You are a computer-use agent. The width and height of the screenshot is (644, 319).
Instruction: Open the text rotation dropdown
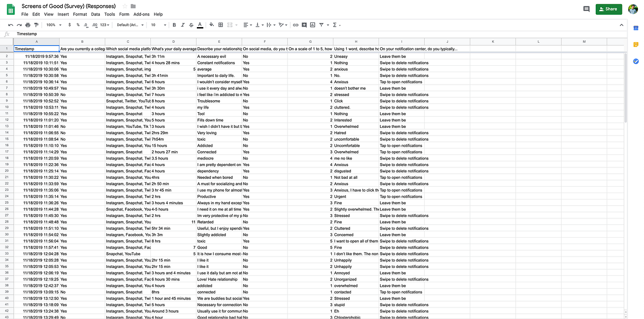point(283,25)
